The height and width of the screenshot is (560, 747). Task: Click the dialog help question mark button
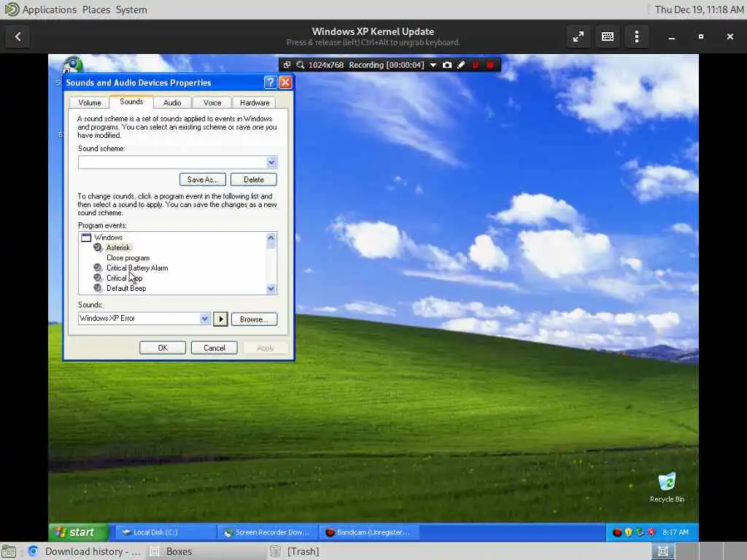tap(270, 82)
